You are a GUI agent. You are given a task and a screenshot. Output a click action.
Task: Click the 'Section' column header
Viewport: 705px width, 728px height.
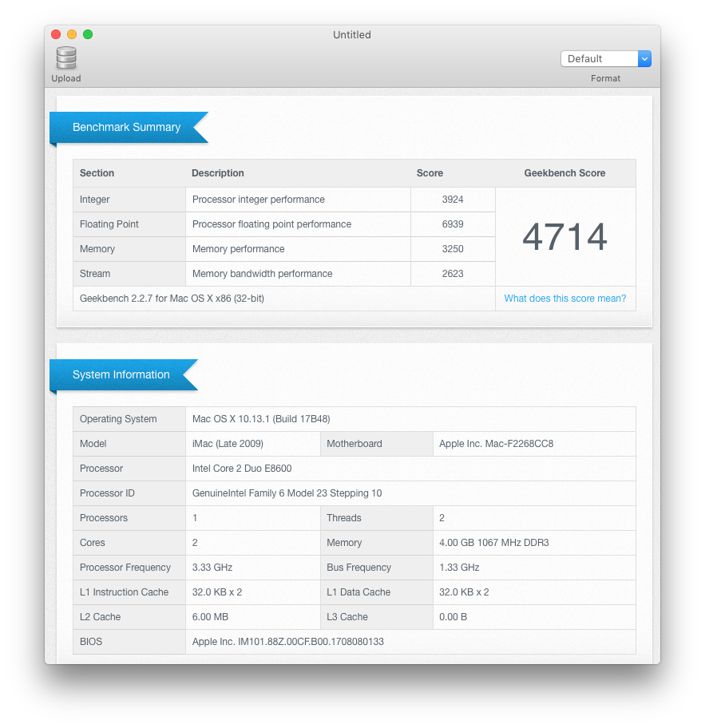click(x=97, y=173)
